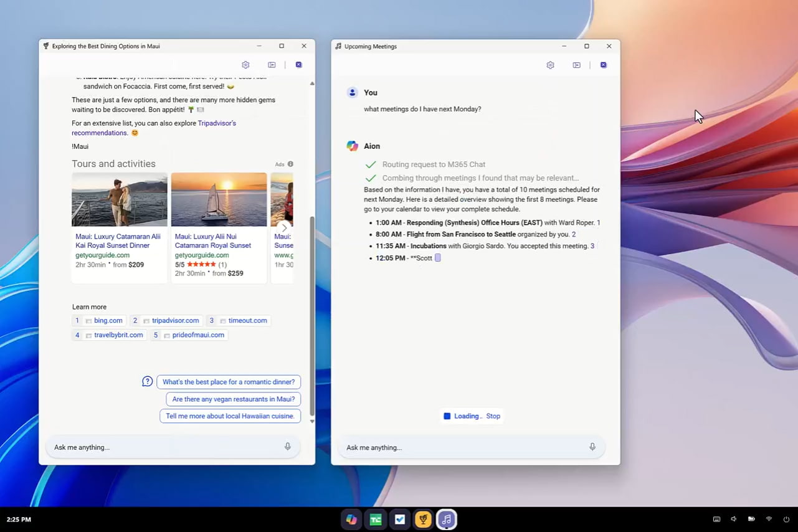Click the 'Learn more' label

pyautogui.click(x=89, y=306)
